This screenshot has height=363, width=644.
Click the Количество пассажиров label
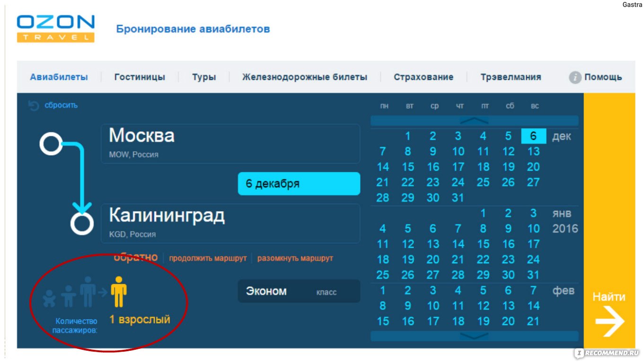(76, 326)
